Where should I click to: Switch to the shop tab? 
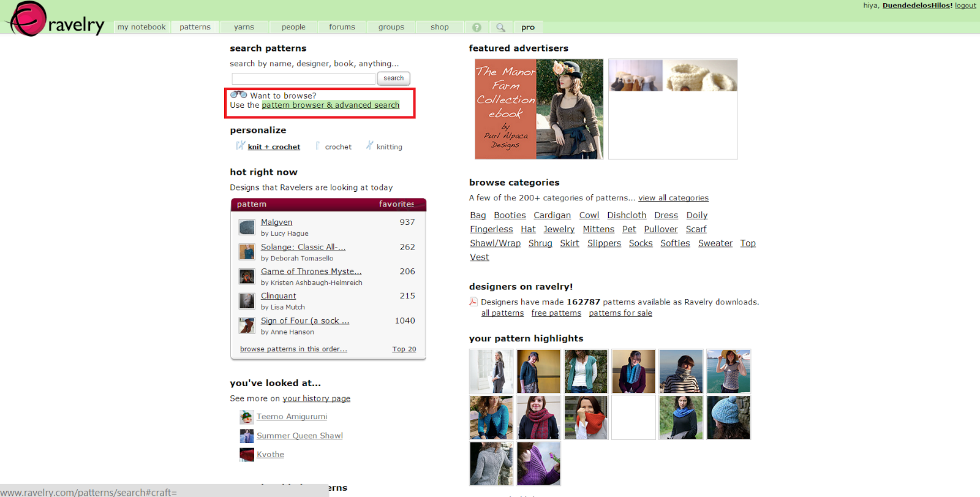tap(440, 28)
